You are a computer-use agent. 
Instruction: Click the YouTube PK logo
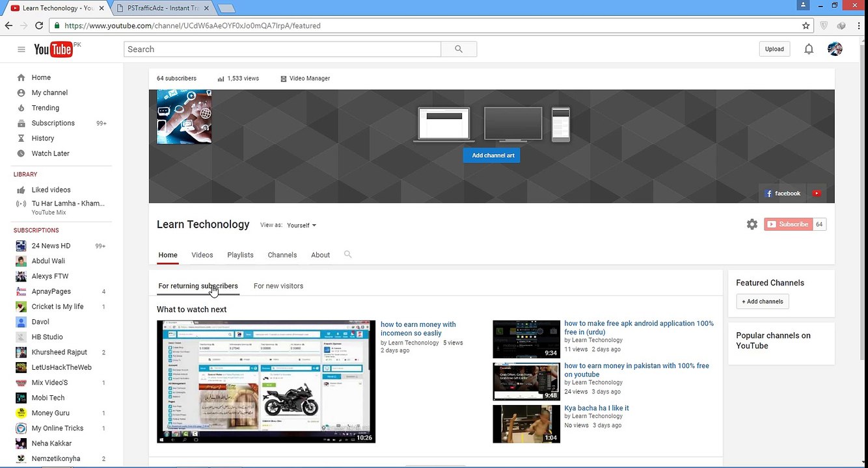57,49
